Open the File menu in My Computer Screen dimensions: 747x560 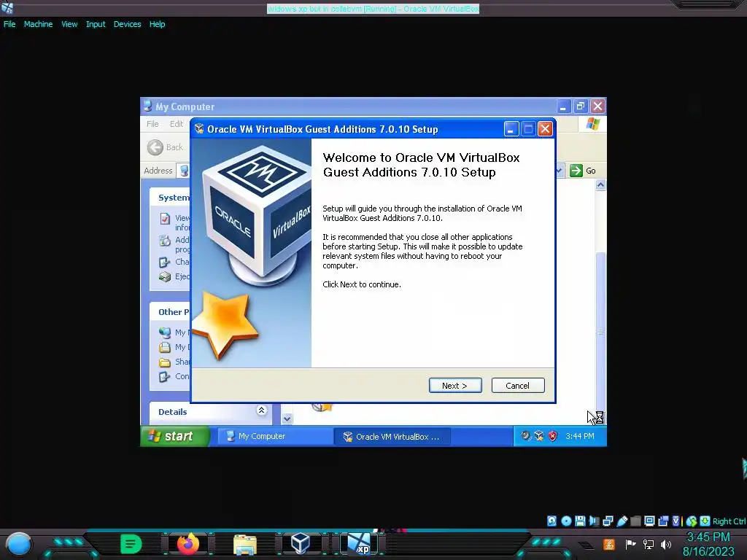(x=152, y=124)
